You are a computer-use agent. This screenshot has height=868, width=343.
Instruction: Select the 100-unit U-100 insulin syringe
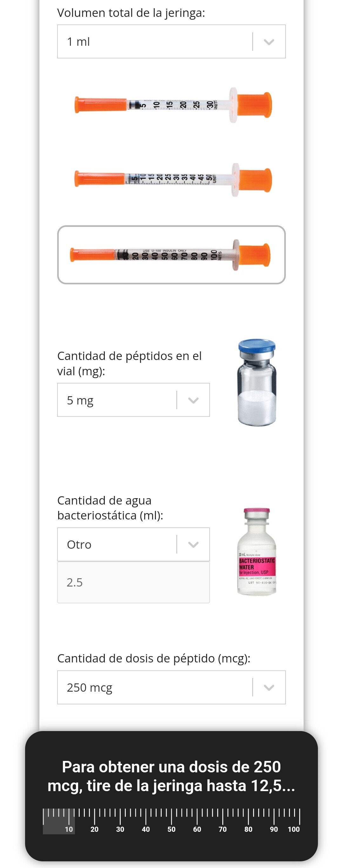click(171, 255)
